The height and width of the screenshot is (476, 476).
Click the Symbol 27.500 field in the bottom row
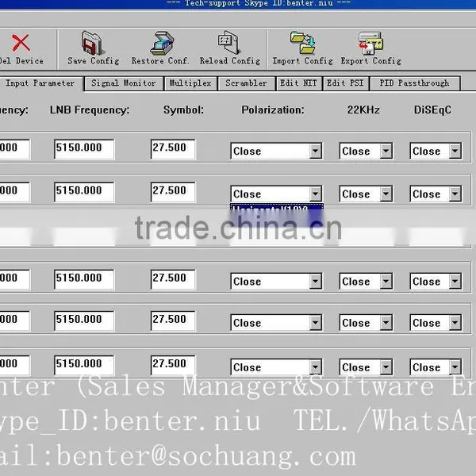click(173, 365)
